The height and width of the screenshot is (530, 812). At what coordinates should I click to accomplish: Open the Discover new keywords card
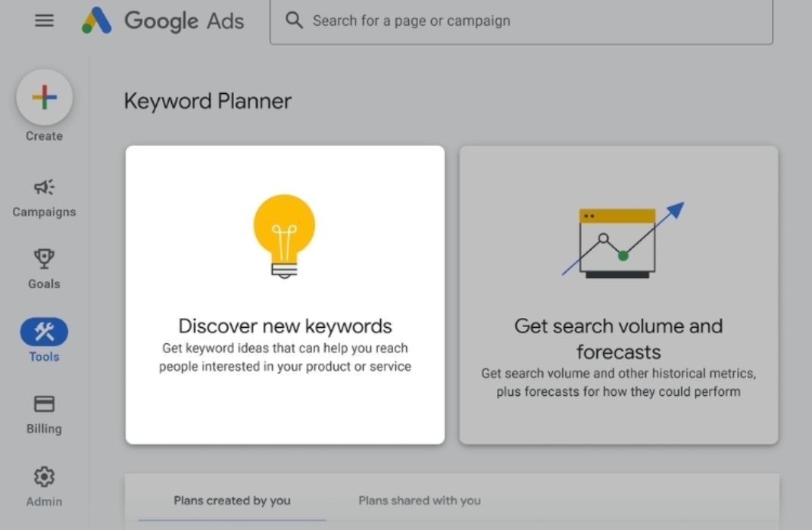pos(285,294)
